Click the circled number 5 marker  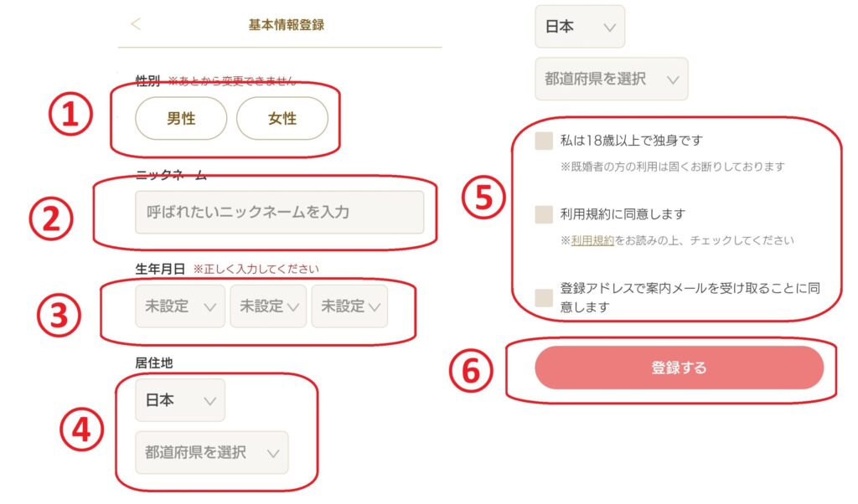(x=484, y=200)
